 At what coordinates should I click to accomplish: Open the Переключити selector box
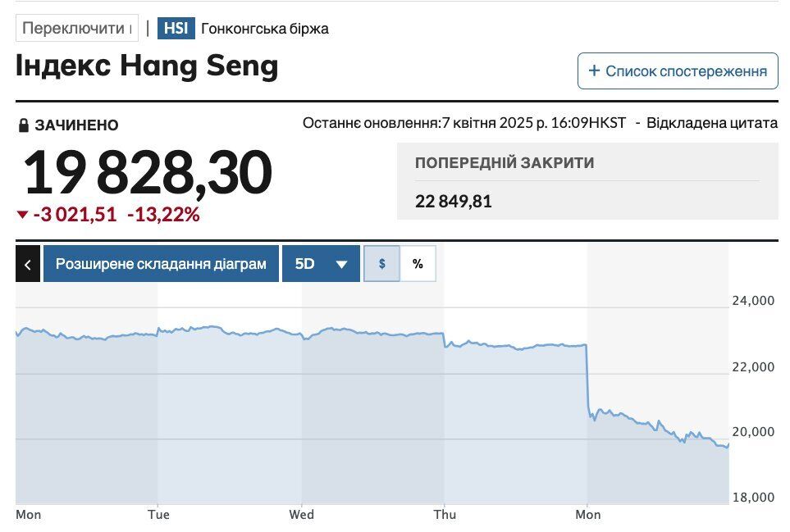(77, 28)
